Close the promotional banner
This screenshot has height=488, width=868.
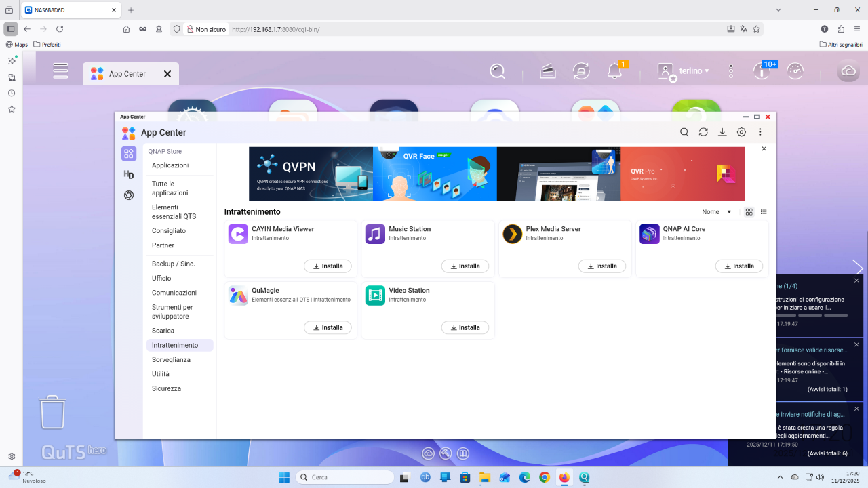click(764, 148)
